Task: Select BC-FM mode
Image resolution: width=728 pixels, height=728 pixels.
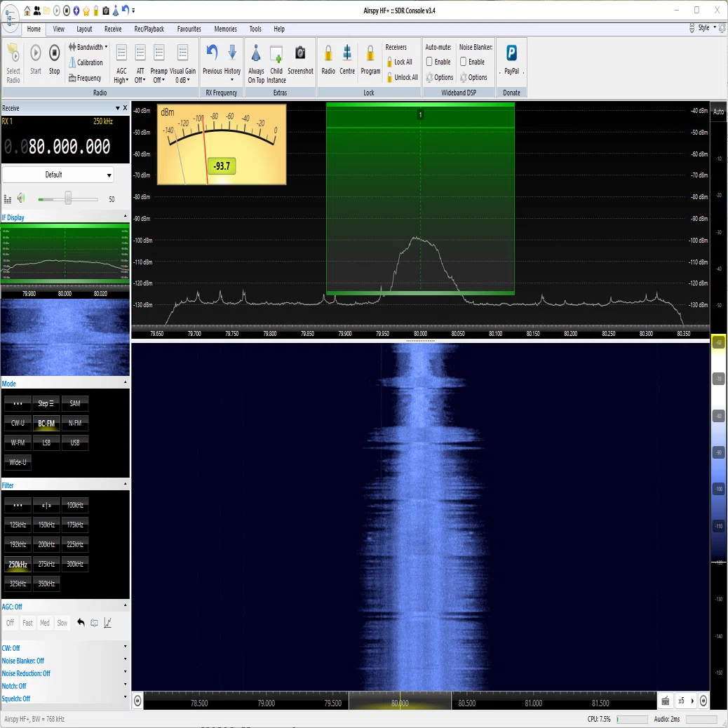Action: [x=46, y=423]
